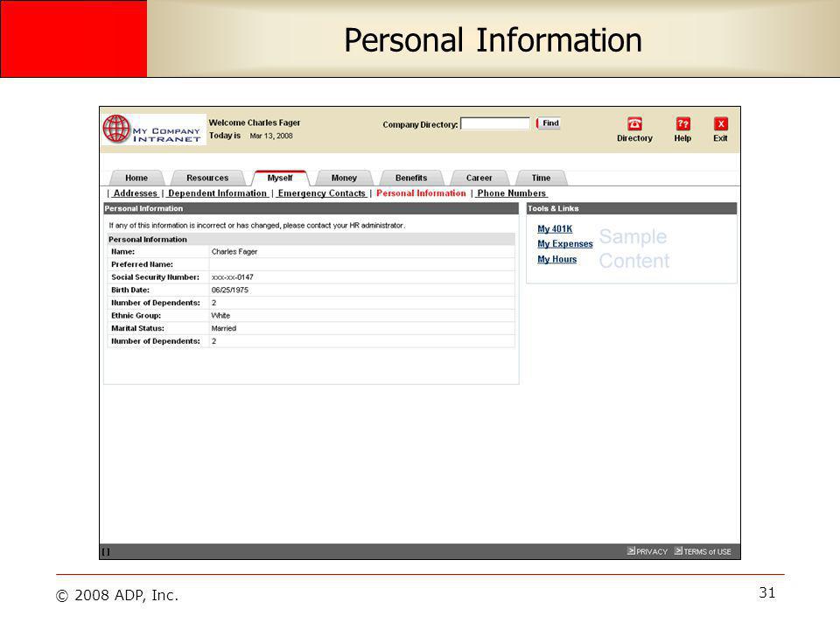840x630 pixels.
Task: Click the Privacy arrow icon in footer
Action: [631, 550]
